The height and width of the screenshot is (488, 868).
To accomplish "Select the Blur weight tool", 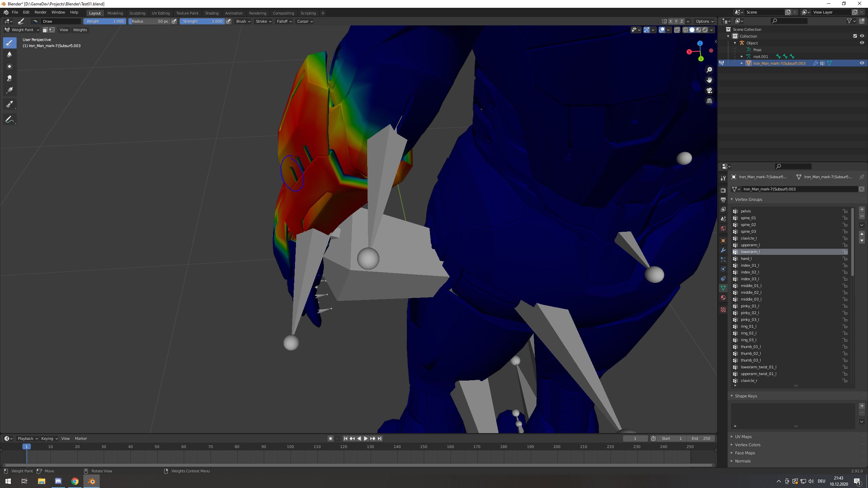I will pyautogui.click(x=9, y=55).
